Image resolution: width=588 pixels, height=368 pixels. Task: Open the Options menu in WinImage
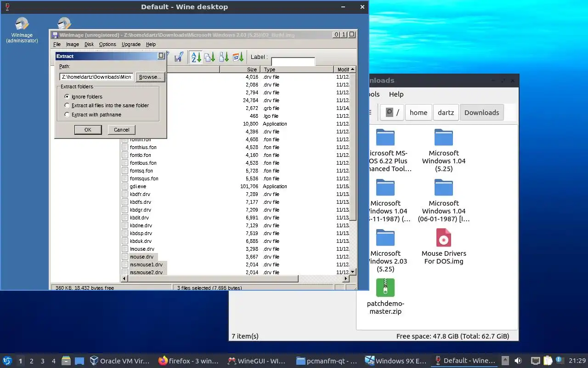(x=107, y=44)
